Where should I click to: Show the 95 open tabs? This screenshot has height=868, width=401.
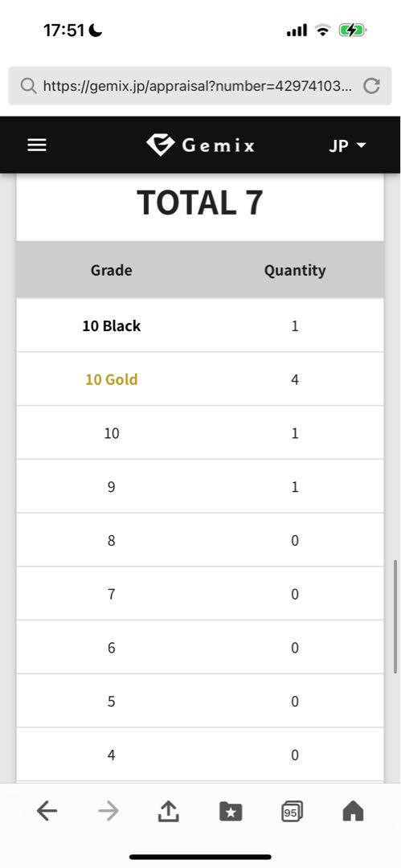(292, 812)
